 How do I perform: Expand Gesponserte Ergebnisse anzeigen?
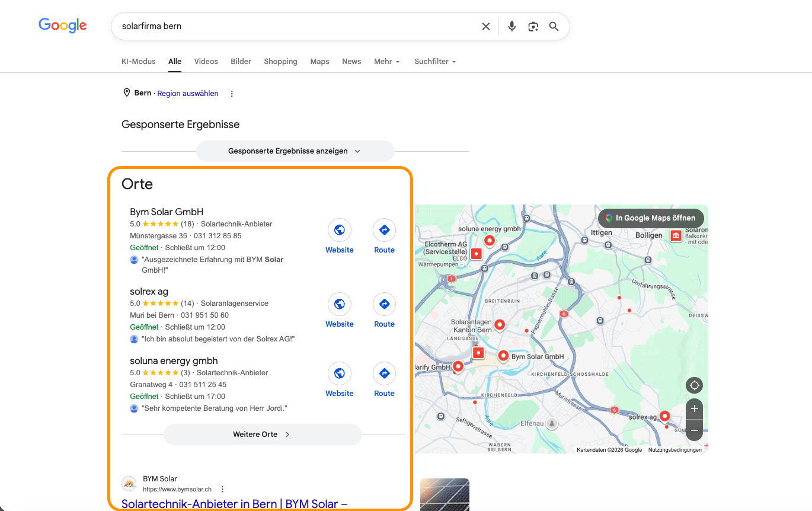pos(295,151)
